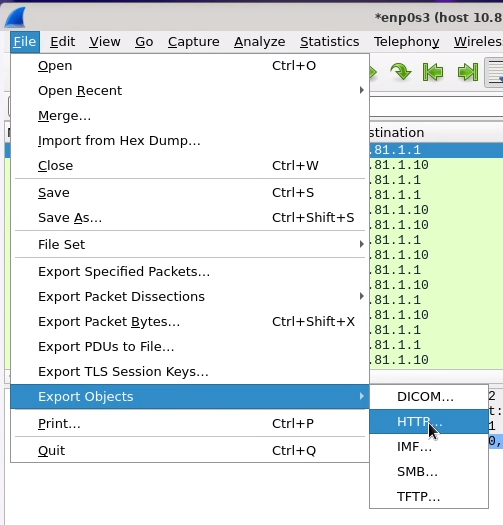Open the Statistics menu
The image size is (503, 525).
coord(330,42)
